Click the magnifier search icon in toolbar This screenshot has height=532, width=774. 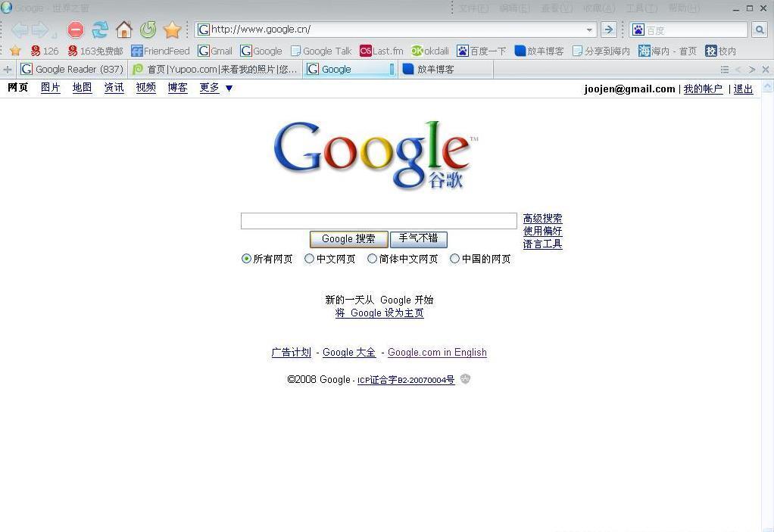[760, 30]
